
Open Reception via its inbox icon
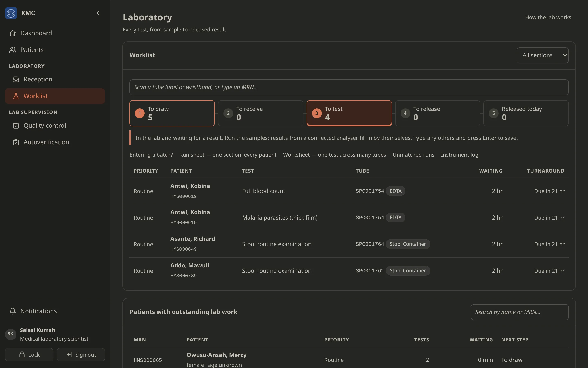click(x=16, y=79)
